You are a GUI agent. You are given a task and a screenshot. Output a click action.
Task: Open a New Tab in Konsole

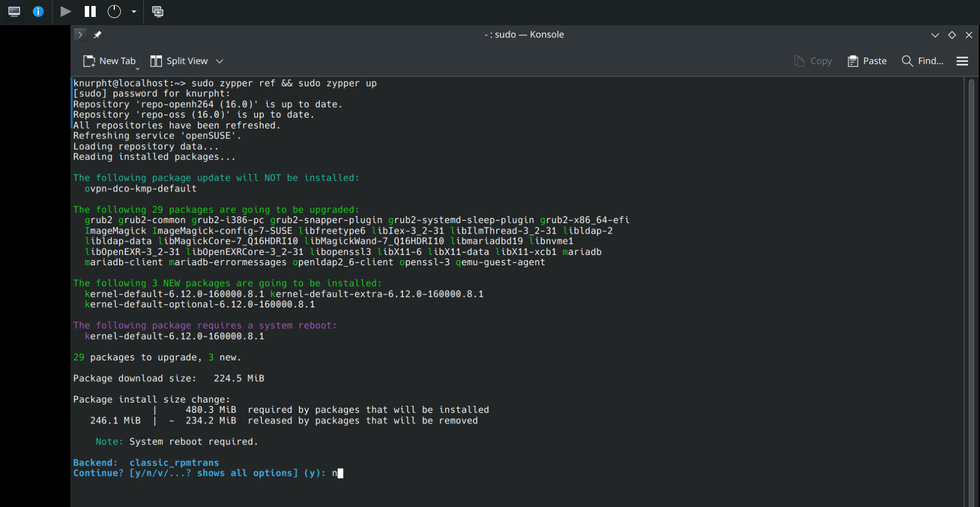(109, 61)
